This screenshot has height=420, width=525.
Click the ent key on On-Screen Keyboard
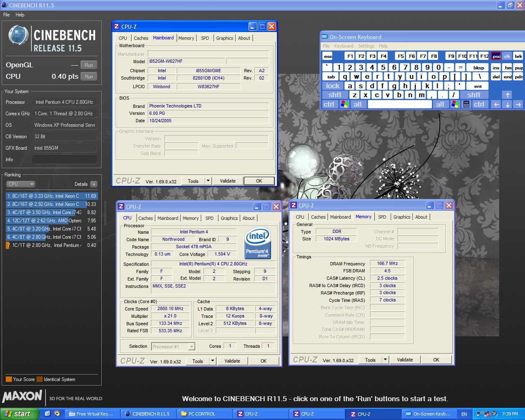pos(478,86)
